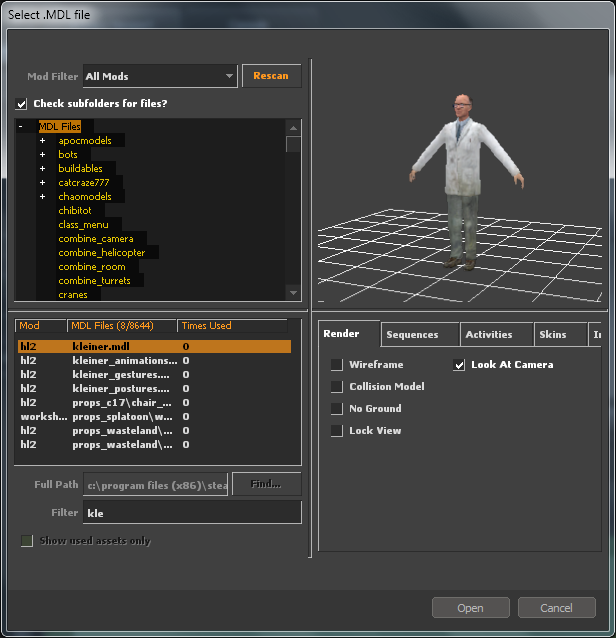Click the Open button

[471, 608]
